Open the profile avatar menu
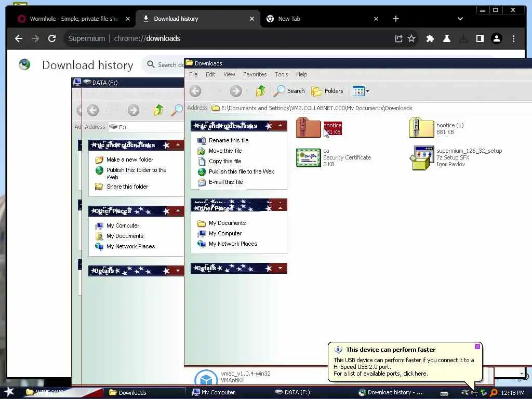Image resolution: width=532 pixels, height=399 pixels. (496, 38)
